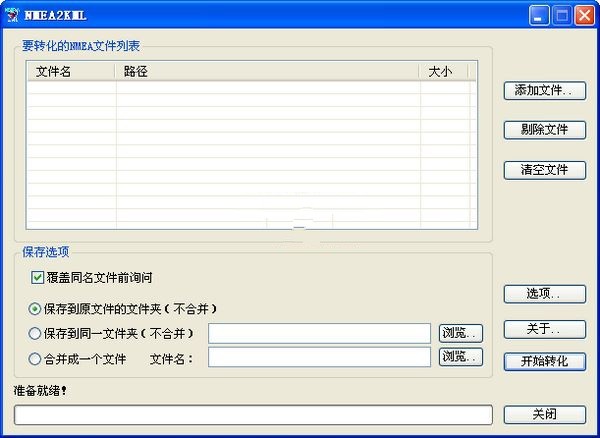Screen dimensions: 600x438
Task: Click the 要转化的NMEA文件列表 group label
Action: [x=81, y=46]
